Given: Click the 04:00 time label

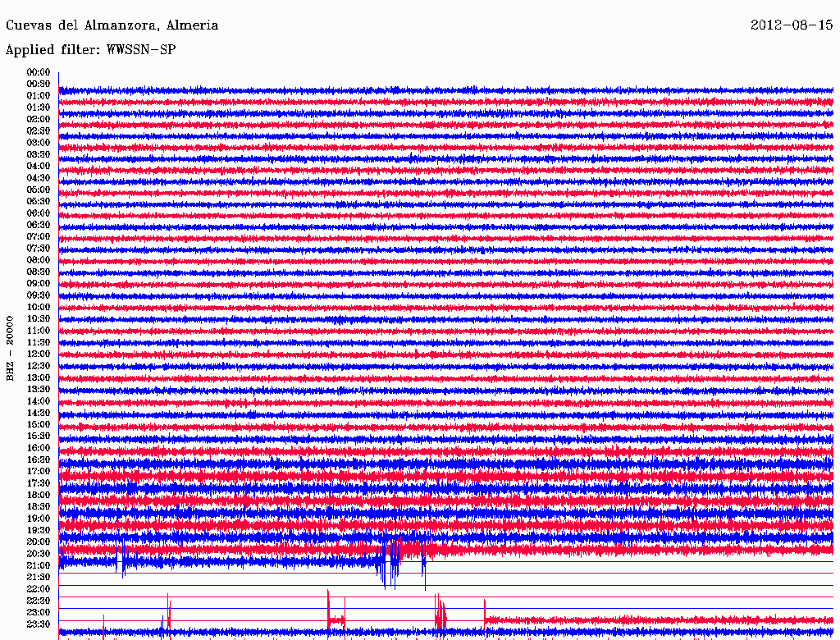Looking at the screenshot, I should pos(39,167).
